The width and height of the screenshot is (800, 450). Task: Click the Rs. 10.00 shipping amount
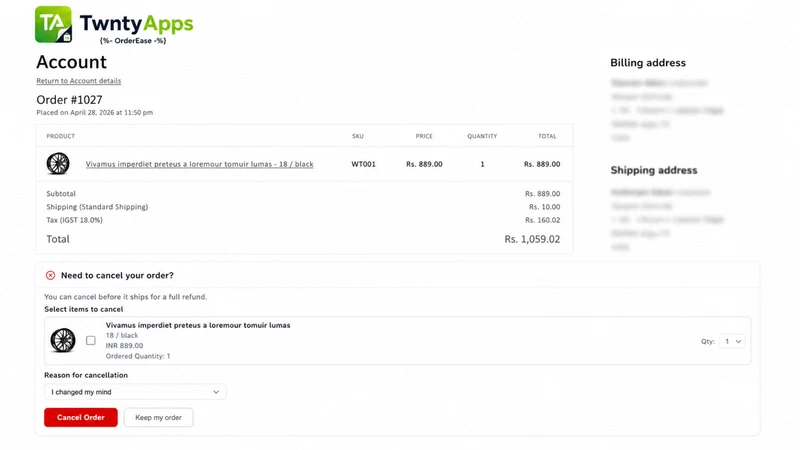[544, 207]
